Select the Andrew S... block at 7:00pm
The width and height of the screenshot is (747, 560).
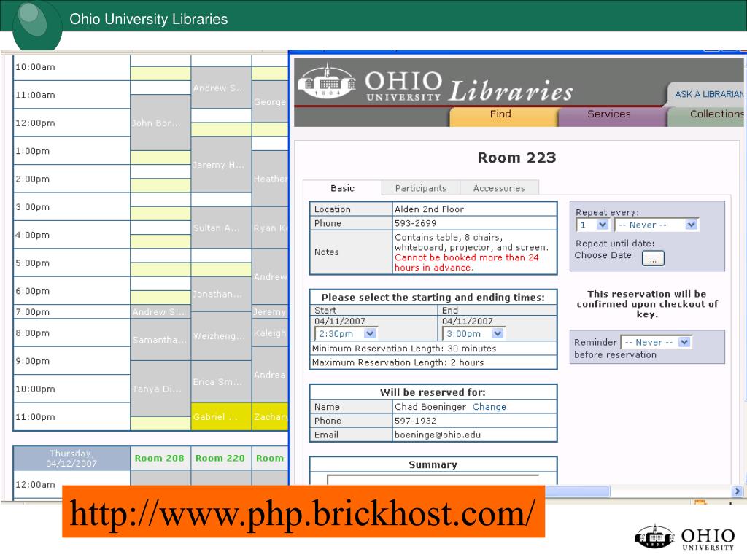pos(160,312)
